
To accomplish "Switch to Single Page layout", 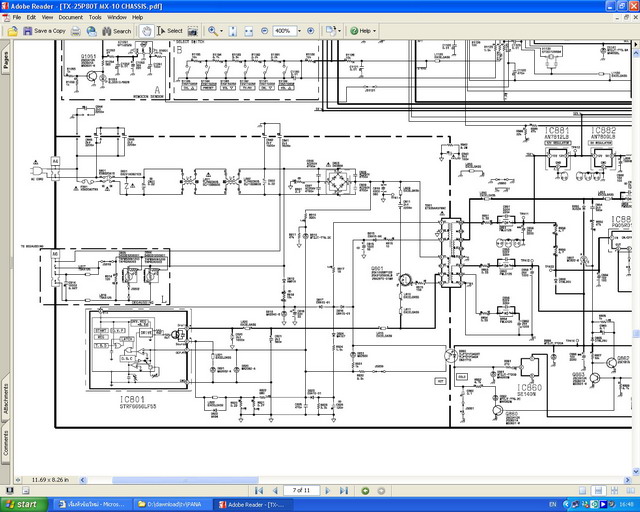I will coord(583,490).
